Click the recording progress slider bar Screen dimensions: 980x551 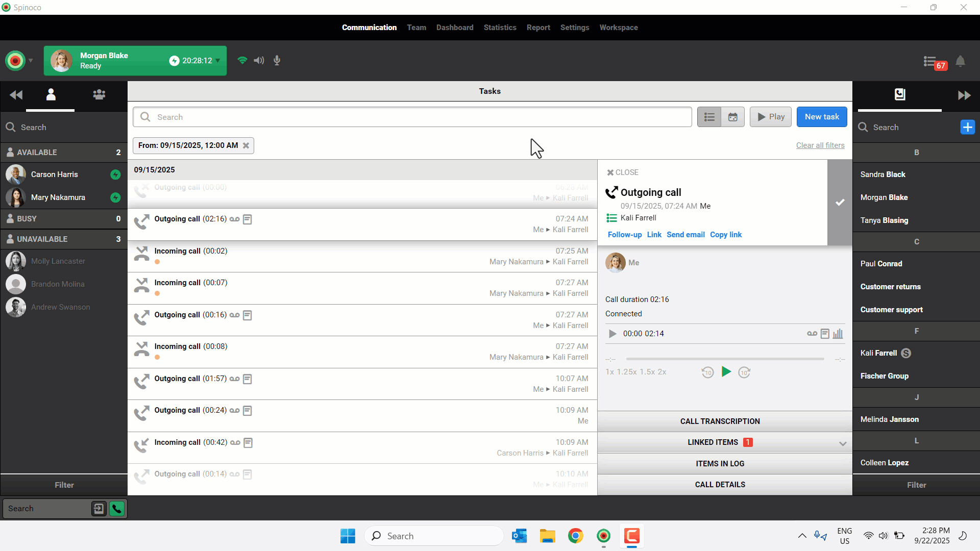coord(725,359)
